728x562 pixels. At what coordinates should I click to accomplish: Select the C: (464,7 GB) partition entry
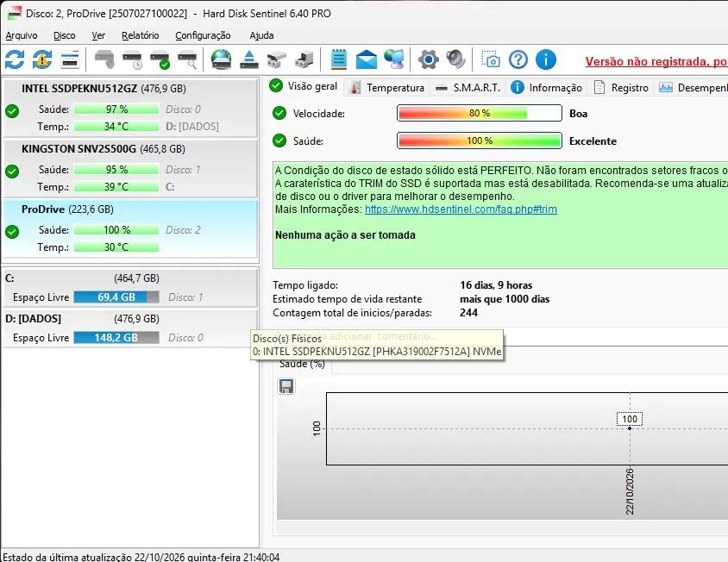pos(130,287)
